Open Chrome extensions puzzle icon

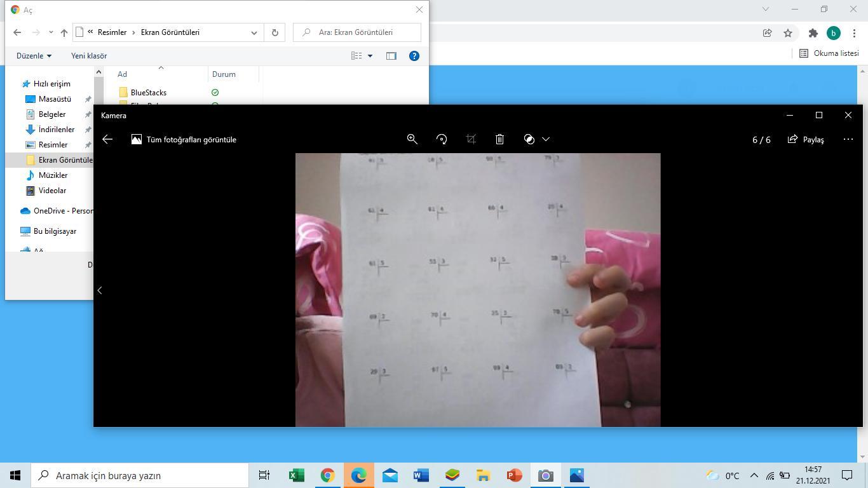(x=813, y=33)
